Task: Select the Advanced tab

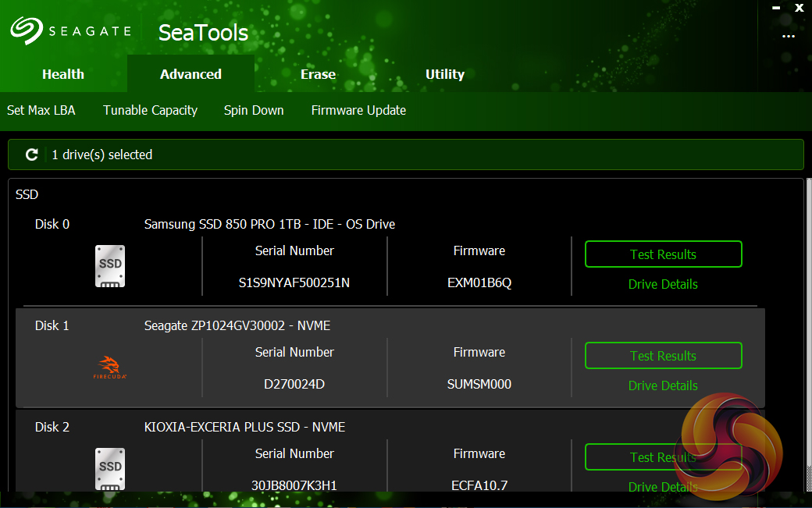Action: (x=191, y=74)
